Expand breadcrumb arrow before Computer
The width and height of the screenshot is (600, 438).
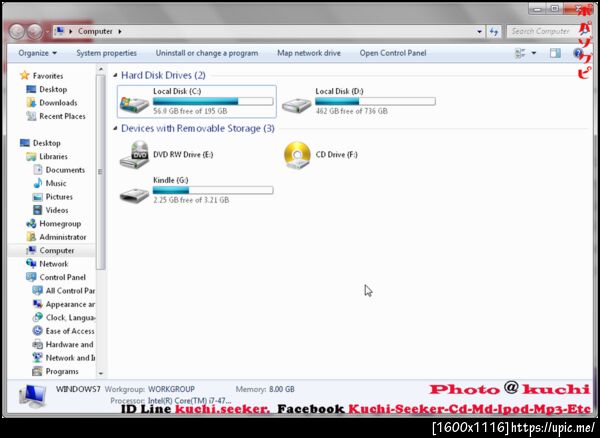[70, 31]
